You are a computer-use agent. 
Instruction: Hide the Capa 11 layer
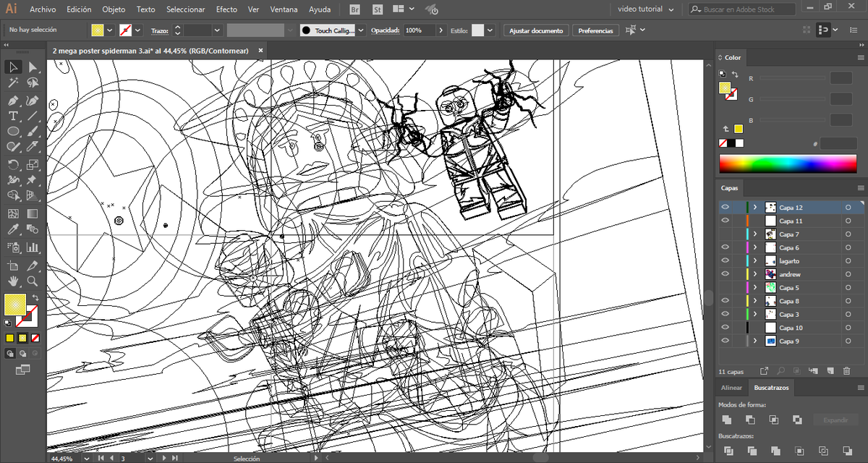[725, 221]
